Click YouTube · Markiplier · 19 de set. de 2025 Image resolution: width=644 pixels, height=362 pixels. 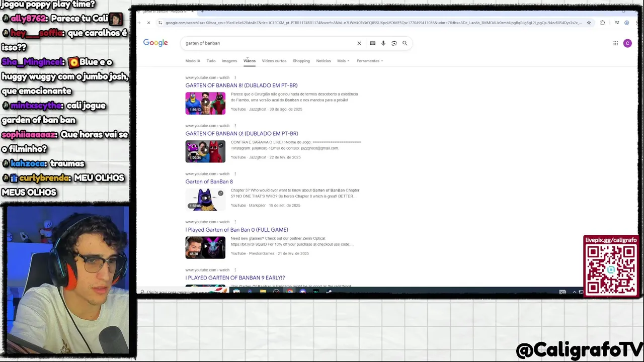pyautogui.click(x=265, y=206)
